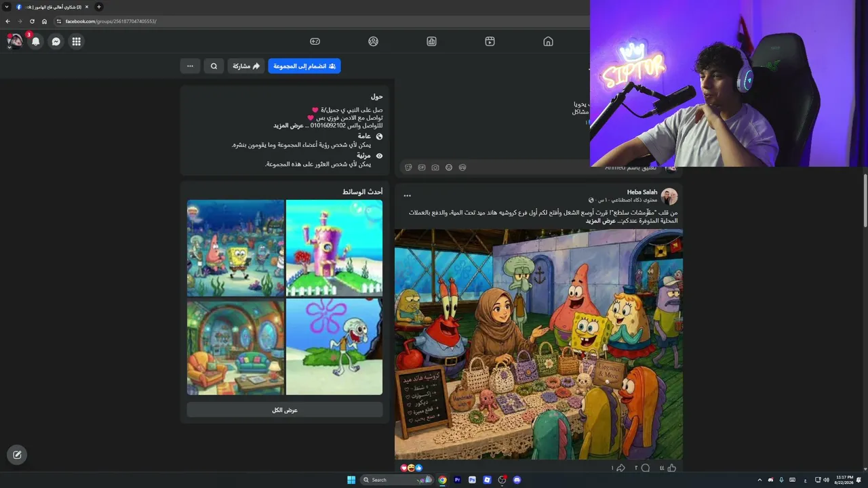This screenshot has width=868, height=488.
Task: Click the مشاركة share group button
Action: pos(246,66)
